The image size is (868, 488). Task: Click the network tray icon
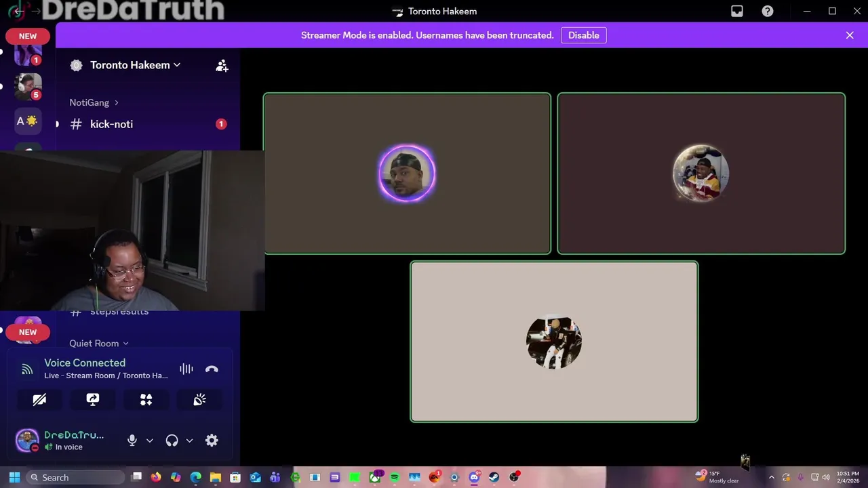(x=815, y=477)
